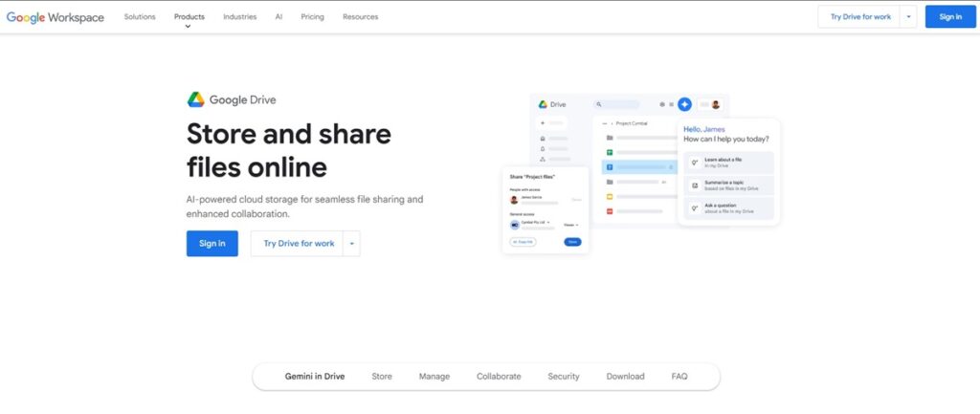
Task: Switch to the Download tab
Action: pos(625,377)
